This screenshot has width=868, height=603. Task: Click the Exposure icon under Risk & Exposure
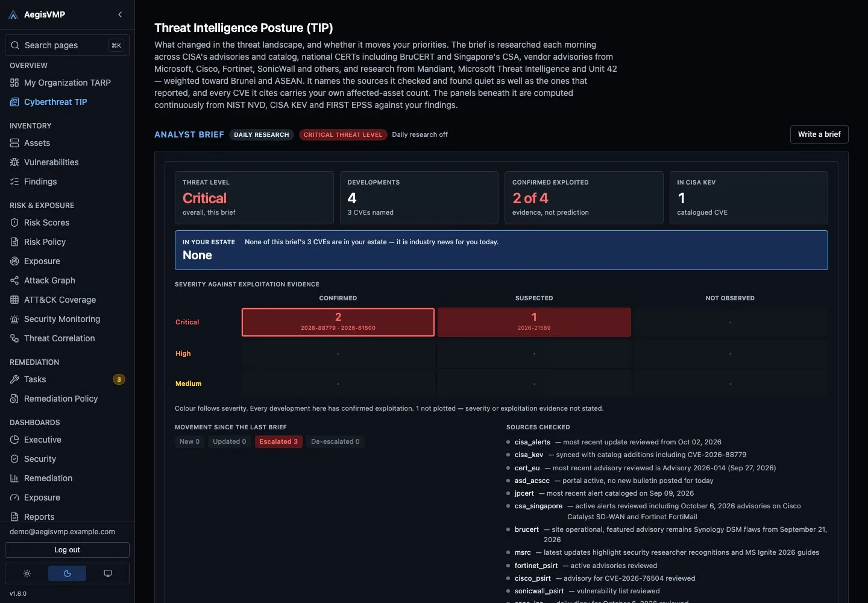tap(14, 261)
